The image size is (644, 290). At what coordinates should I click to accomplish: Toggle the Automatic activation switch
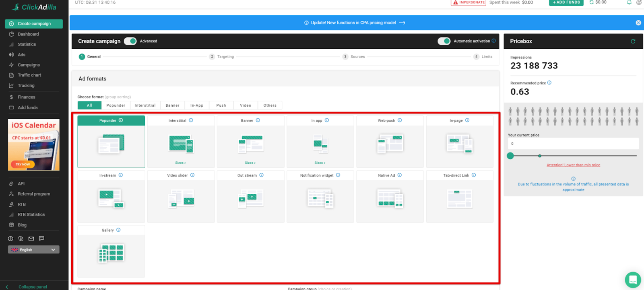[444, 41]
